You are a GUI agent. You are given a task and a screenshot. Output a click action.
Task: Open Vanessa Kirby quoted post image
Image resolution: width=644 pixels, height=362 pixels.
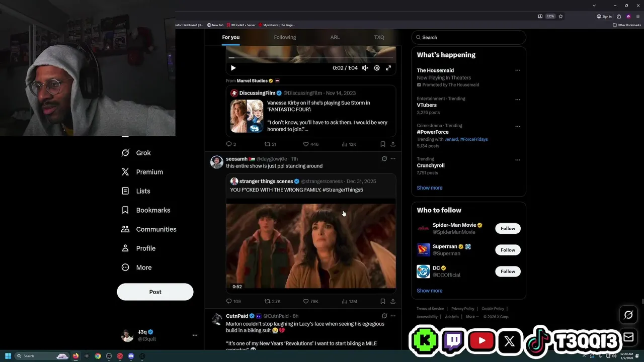pos(247,116)
